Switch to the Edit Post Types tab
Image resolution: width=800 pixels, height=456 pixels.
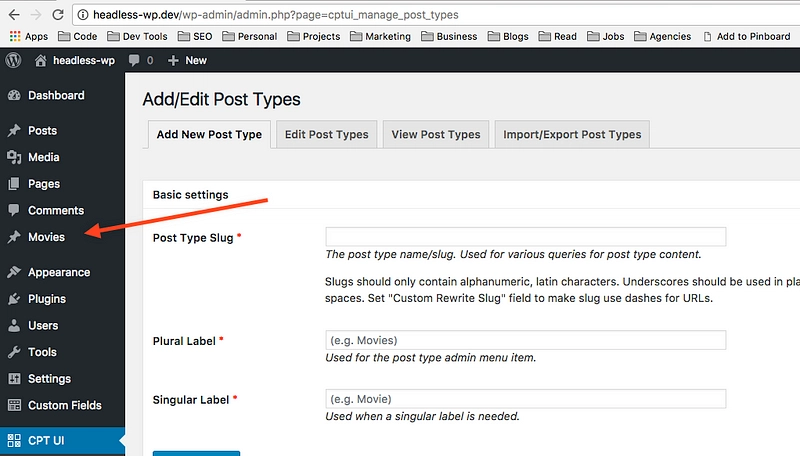(x=326, y=134)
